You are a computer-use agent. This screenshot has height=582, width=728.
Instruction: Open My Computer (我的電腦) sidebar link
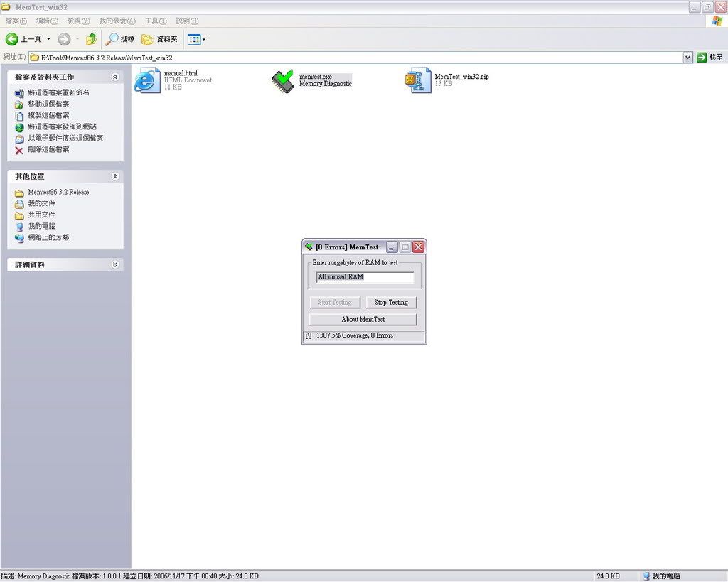(x=41, y=226)
